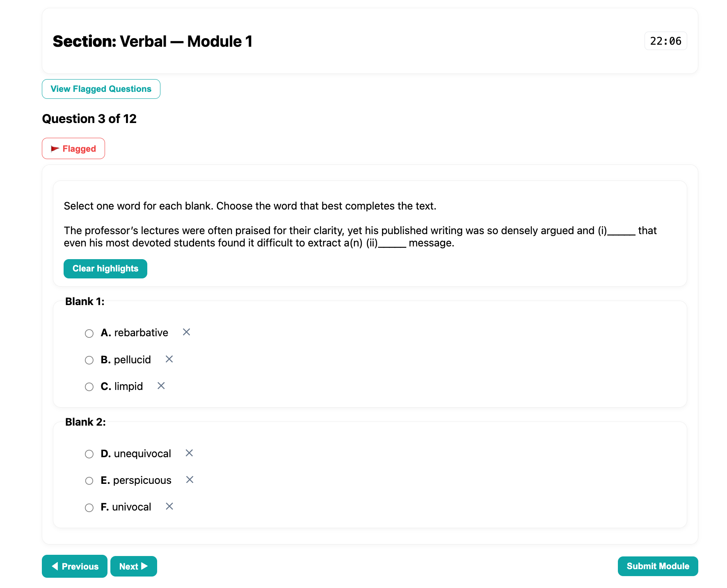
Task: Toggle the Flagged status of this question
Action: tap(73, 148)
